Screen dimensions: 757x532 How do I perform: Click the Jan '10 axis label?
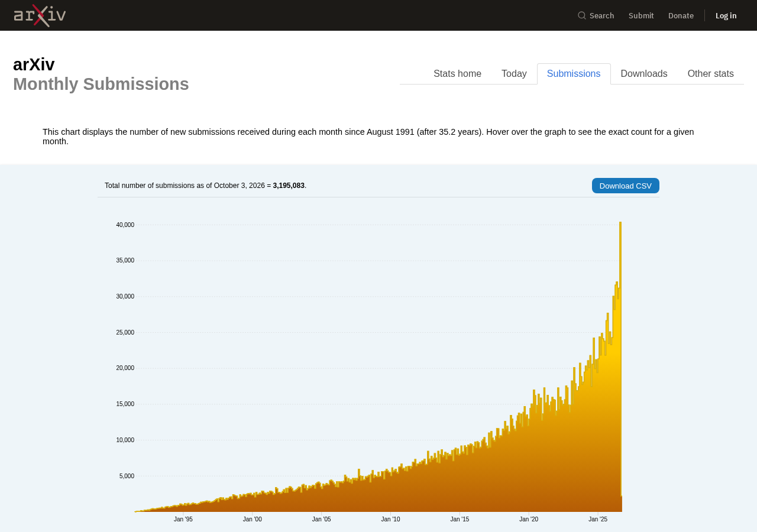point(390,520)
